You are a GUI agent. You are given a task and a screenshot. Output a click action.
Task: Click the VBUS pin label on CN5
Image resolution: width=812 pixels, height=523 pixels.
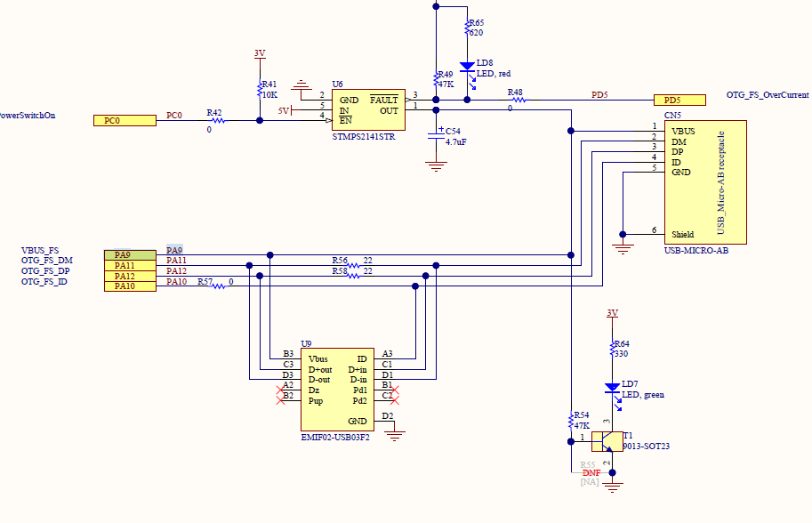pyautogui.click(x=683, y=131)
